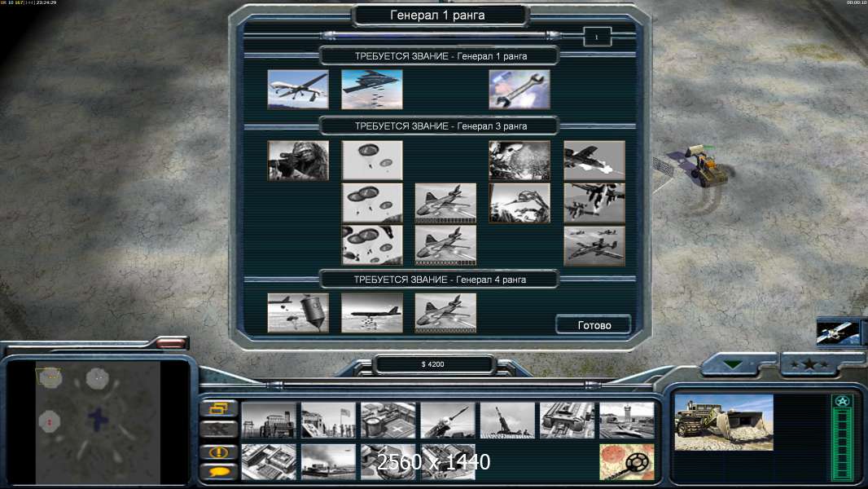Select the parachute bomb power in Rank 4
This screenshot has height=489, width=868.
tap(298, 313)
